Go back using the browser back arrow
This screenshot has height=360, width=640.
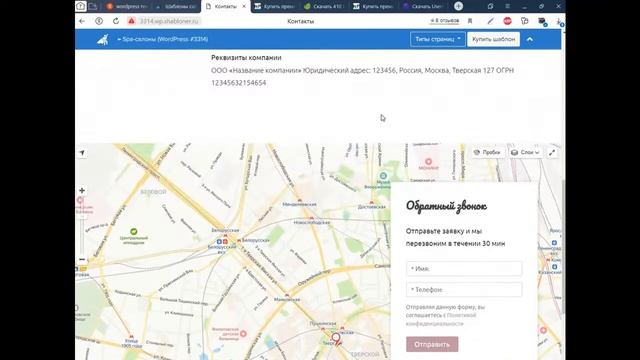pos(82,21)
